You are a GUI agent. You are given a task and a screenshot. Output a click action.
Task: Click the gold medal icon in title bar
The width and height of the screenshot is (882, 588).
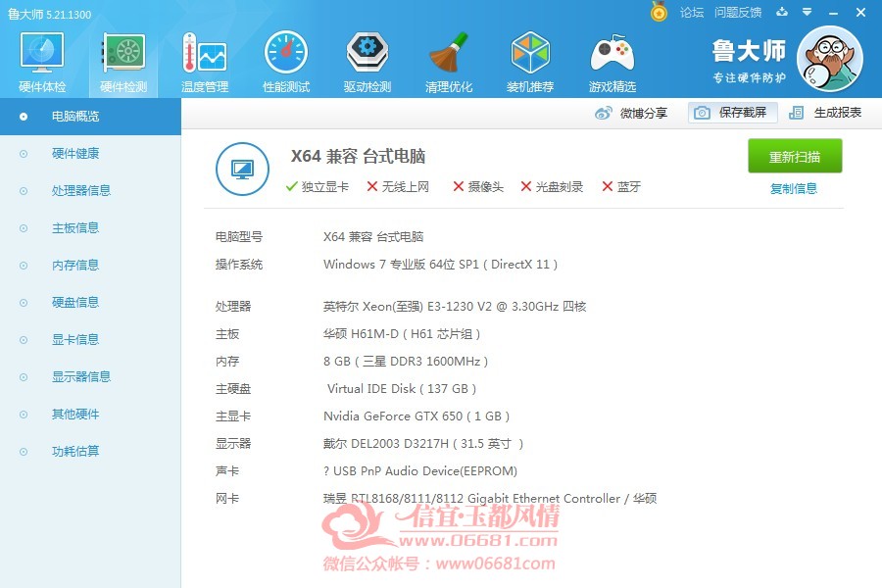659,12
